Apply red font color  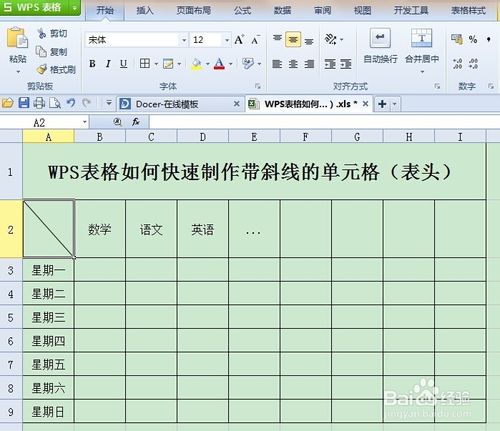(x=219, y=64)
